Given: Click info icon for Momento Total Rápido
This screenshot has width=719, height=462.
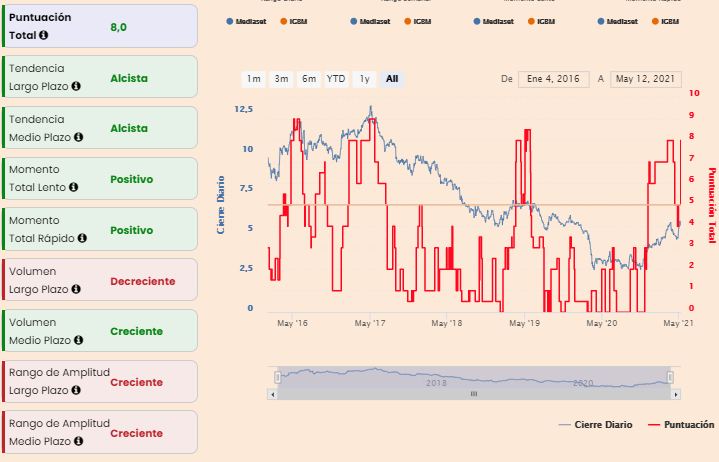Looking at the screenshot, I should tap(82, 238).
